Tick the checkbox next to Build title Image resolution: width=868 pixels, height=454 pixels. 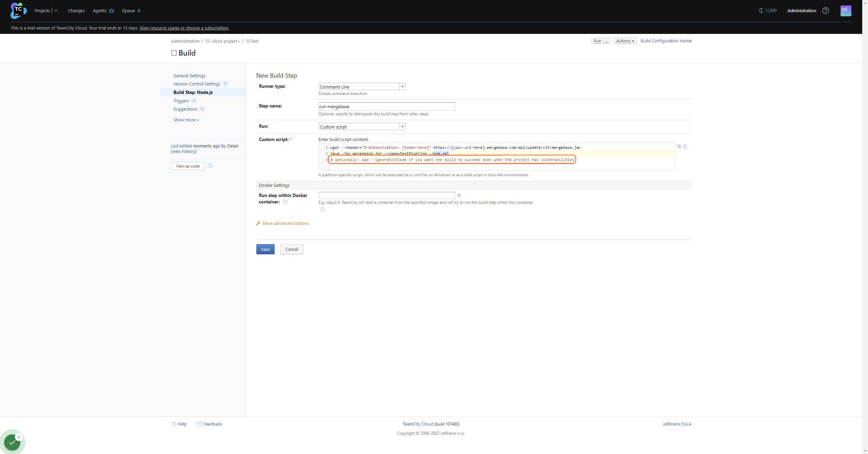pos(174,53)
